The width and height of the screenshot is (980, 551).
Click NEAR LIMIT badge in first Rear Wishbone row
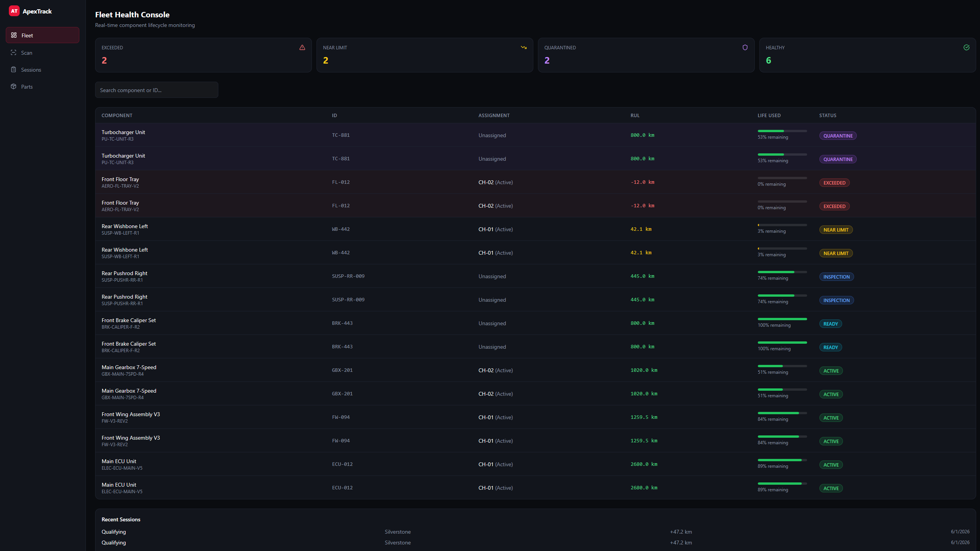tap(836, 230)
